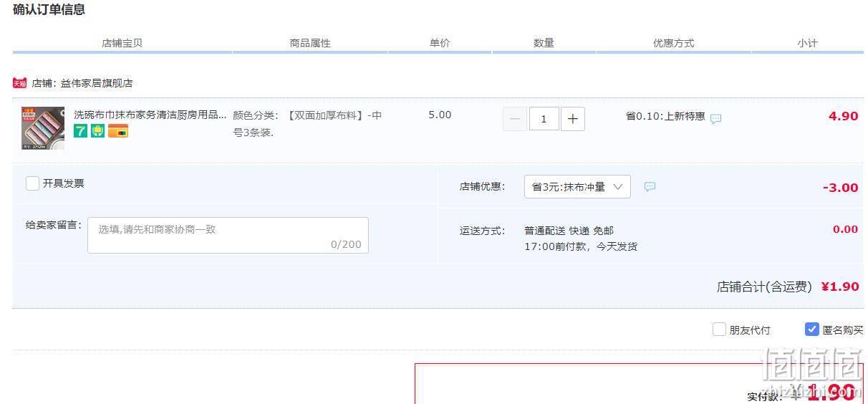Image resolution: width=868 pixels, height=404 pixels.
Task: Click the green consumer protection badge
Action: tap(98, 131)
